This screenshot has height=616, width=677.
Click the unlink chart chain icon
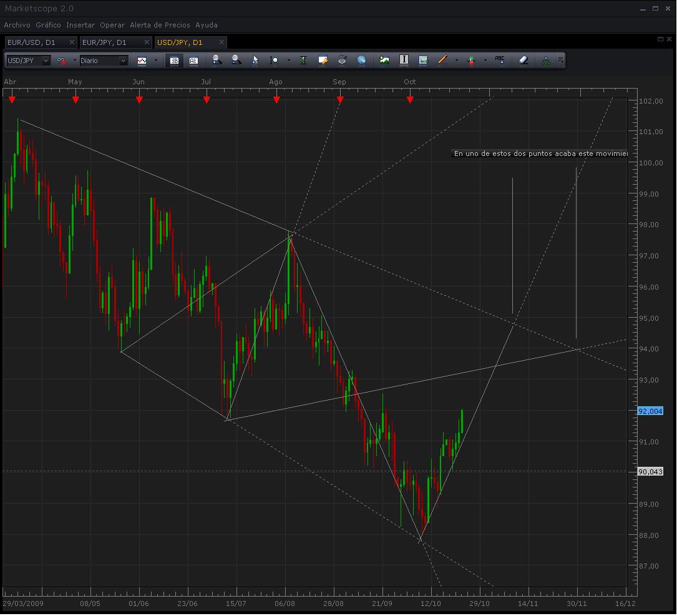pos(61,61)
